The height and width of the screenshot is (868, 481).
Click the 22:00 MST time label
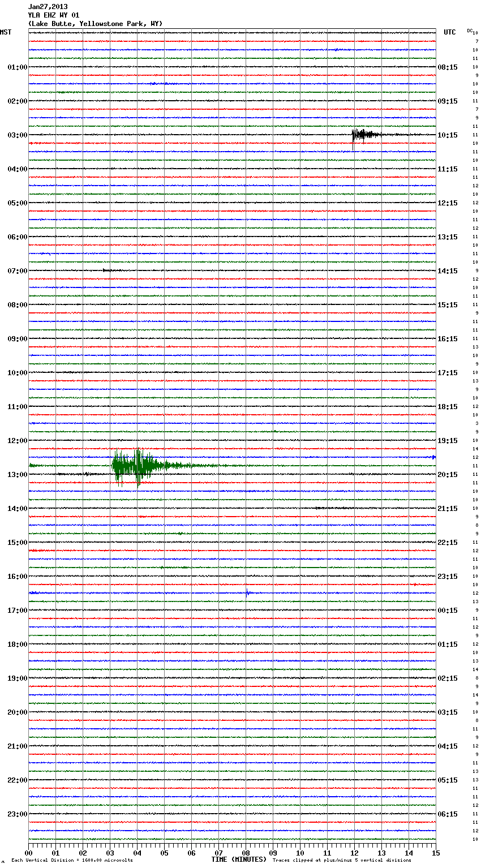coord(18,780)
